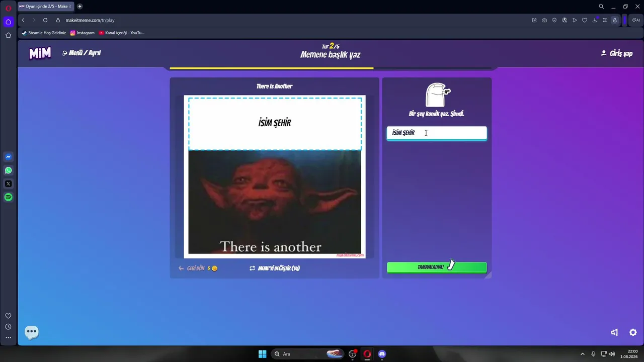The image size is (644, 362).
Task: Open the browser profile icon
Action: [x=615, y=20]
